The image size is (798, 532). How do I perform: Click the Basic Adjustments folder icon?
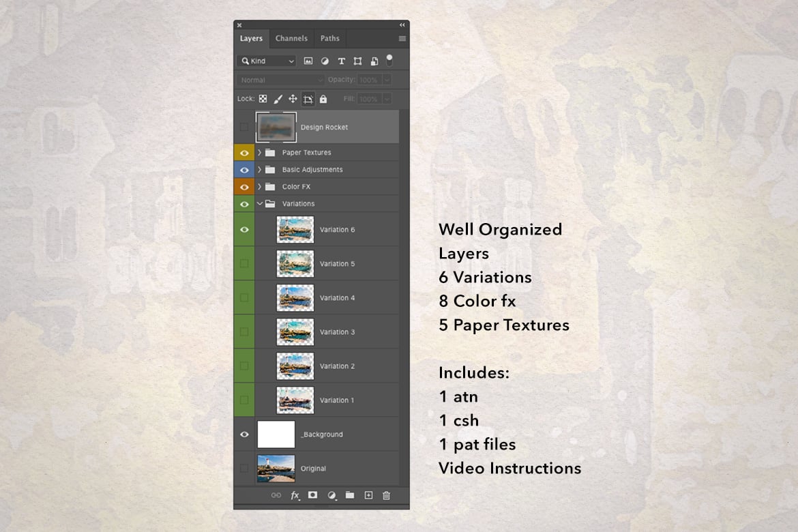(270, 170)
